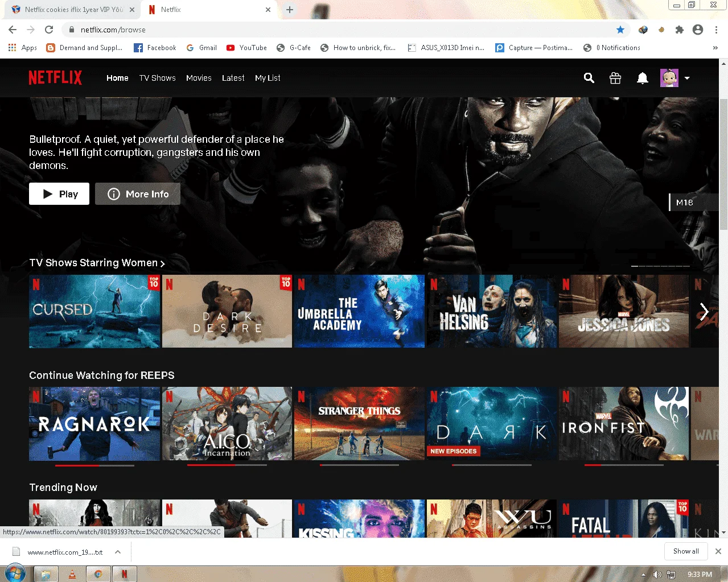Open Fatal Affair in Trending Now
This screenshot has width=728, height=582.
[x=624, y=518]
